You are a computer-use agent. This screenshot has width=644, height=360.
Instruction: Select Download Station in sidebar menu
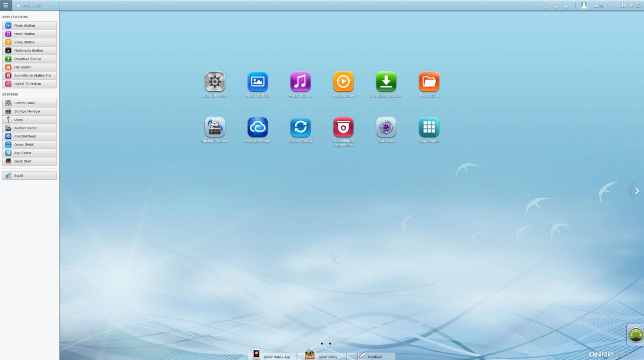point(29,59)
